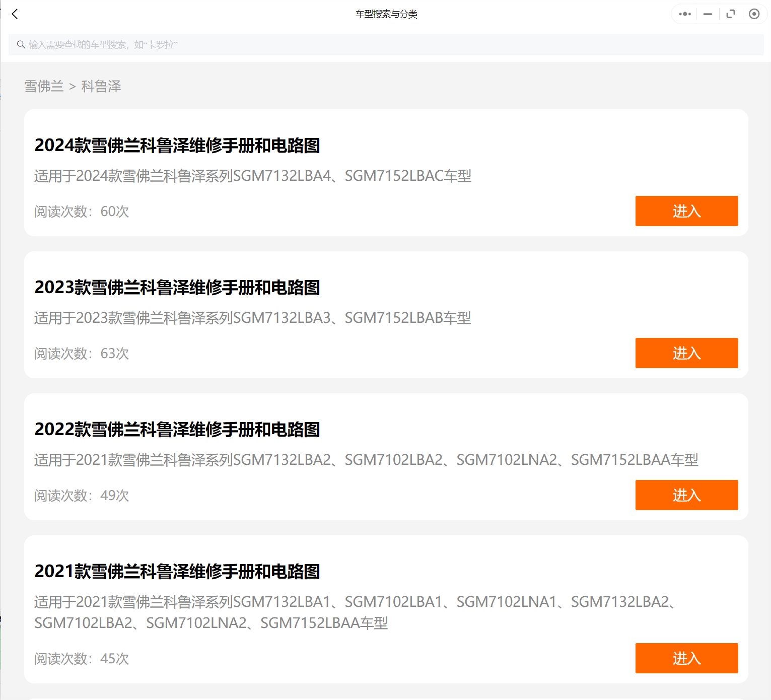Select 科鲁泽 in the breadcrumb
The height and width of the screenshot is (700, 771).
pos(101,87)
